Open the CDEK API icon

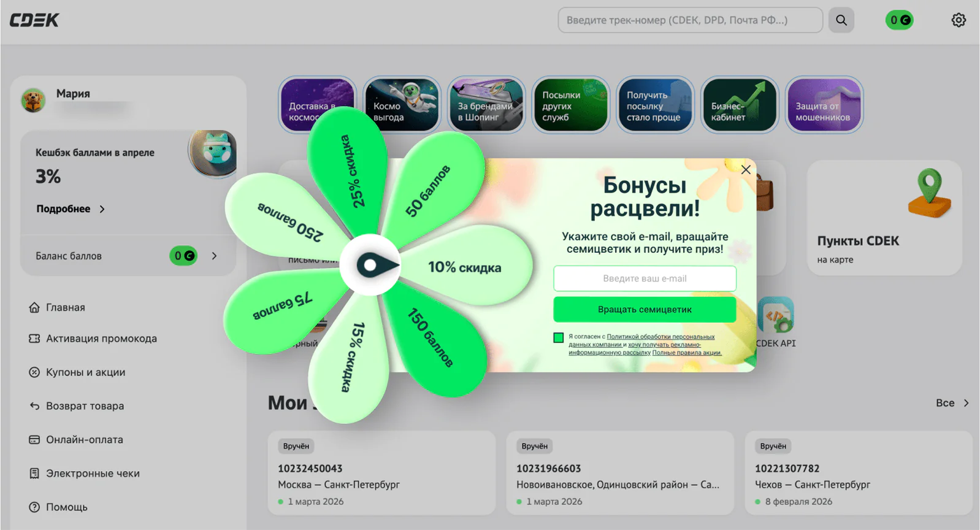tap(776, 316)
